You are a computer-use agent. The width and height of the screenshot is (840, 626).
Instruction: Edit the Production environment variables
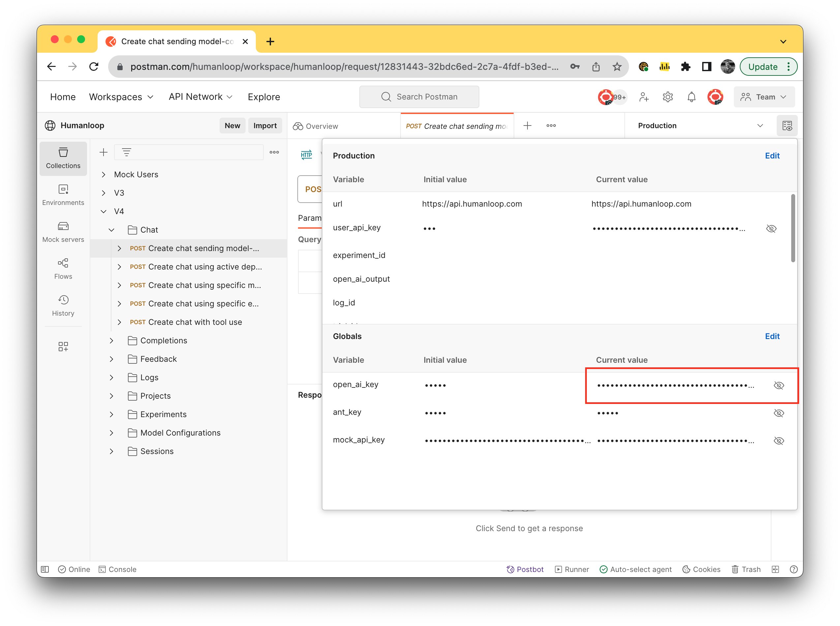pyautogui.click(x=772, y=156)
